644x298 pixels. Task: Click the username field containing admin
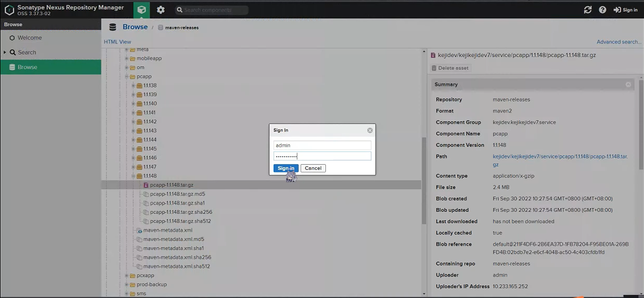[322, 145]
